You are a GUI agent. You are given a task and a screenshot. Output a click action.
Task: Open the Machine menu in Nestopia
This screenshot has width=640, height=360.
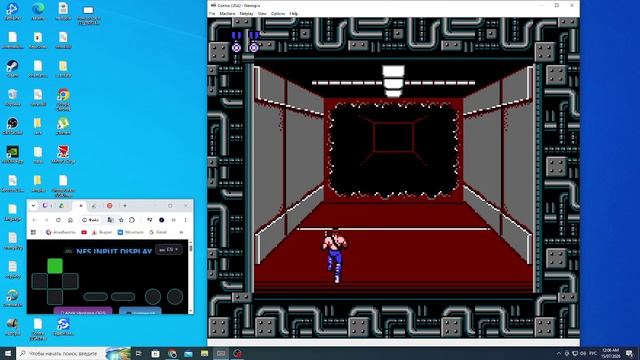(x=227, y=13)
